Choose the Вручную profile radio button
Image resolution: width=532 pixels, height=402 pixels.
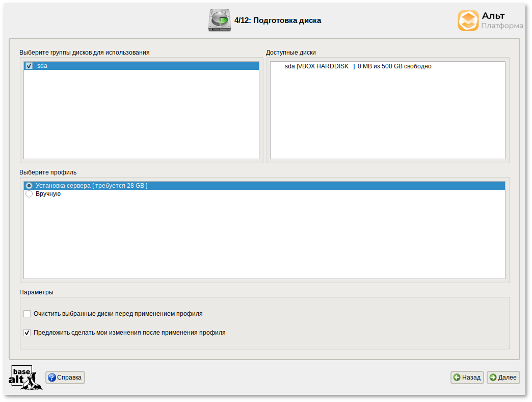[29, 194]
